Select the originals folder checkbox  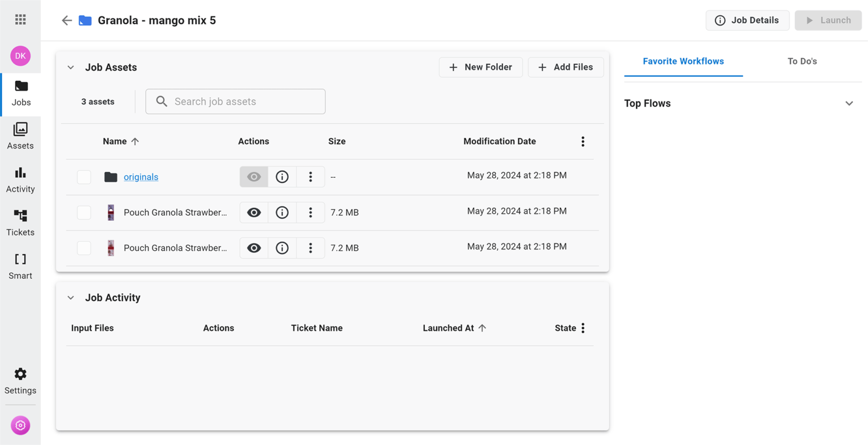84,177
